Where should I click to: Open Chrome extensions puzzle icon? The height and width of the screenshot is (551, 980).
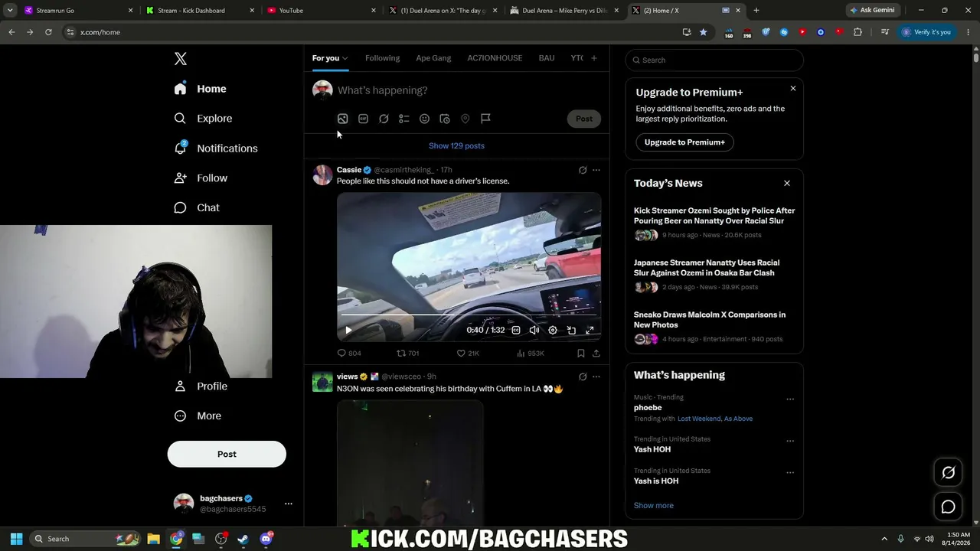click(x=857, y=32)
